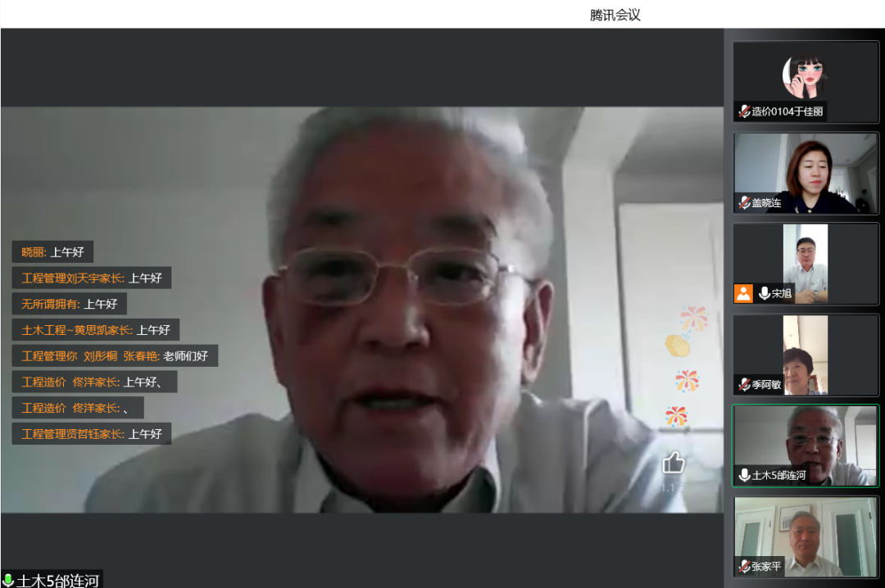Click the 老师们好 chat message

(x=115, y=356)
